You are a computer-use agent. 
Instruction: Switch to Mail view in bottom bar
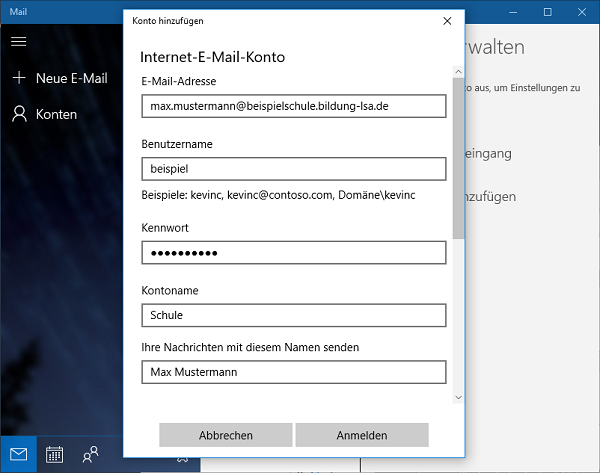point(18,454)
